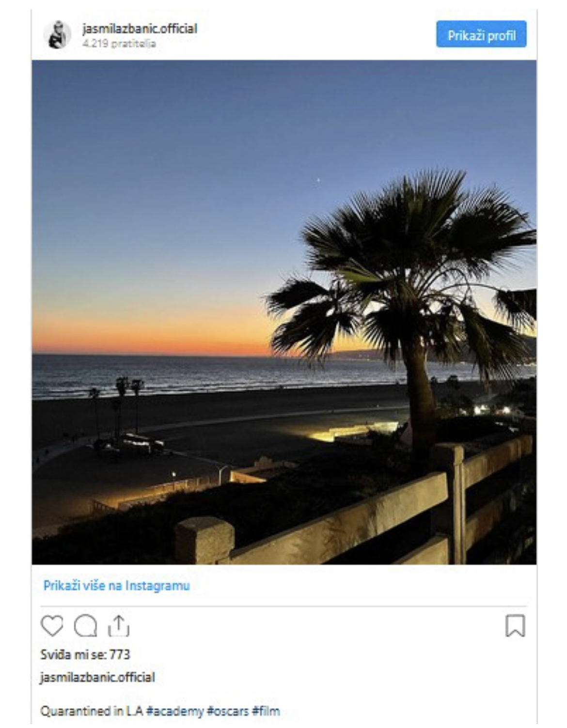Click the jasmilazbanic.official username in the header
The height and width of the screenshot is (728, 567).
[x=140, y=29]
